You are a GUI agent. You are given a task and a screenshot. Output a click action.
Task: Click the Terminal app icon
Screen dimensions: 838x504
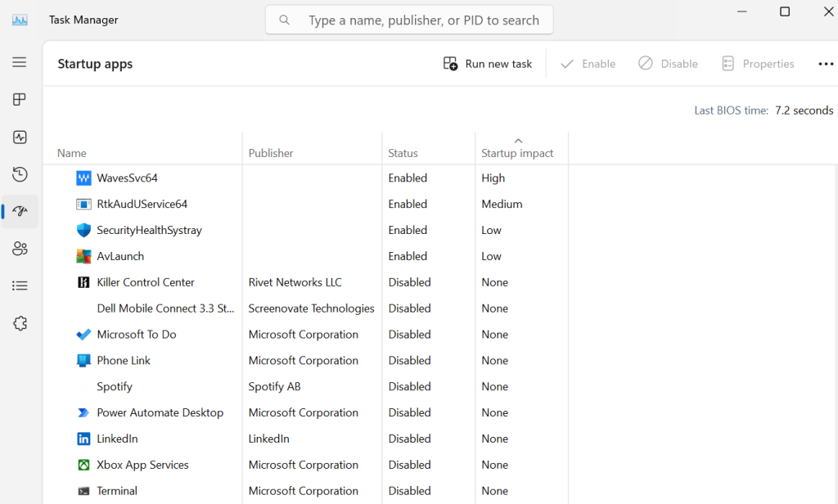84,491
